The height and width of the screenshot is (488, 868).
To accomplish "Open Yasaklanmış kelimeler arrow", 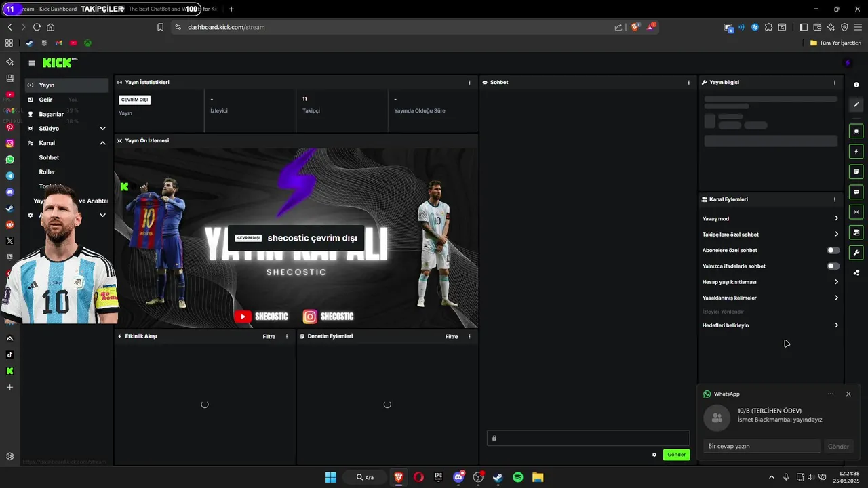I will pyautogui.click(x=836, y=298).
